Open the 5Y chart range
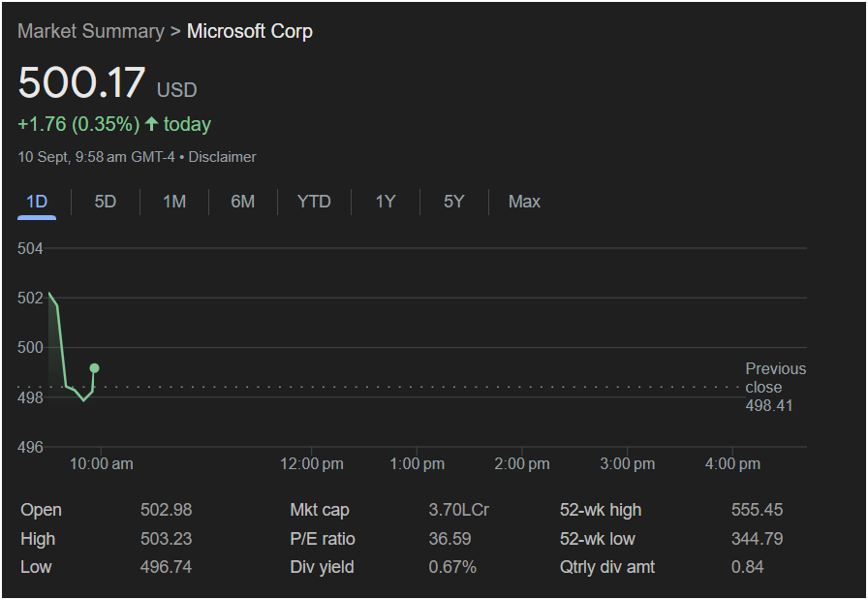Viewport: 868px width, 600px height. tap(454, 202)
